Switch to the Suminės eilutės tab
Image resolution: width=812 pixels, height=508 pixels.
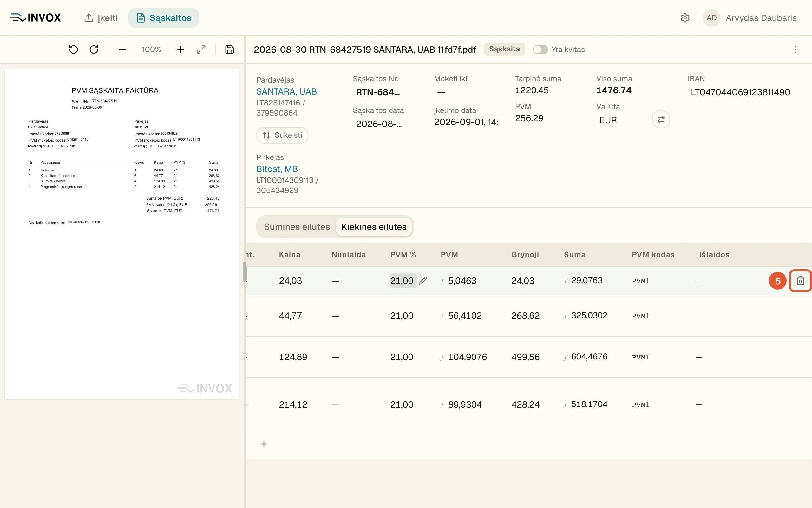297,227
